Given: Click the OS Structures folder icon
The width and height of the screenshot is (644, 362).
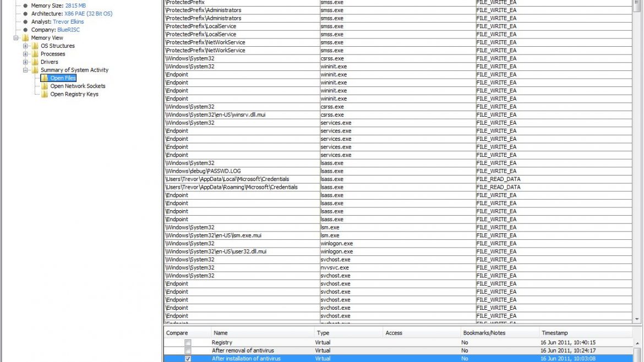Looking at the screenshot, I should 35,46.
